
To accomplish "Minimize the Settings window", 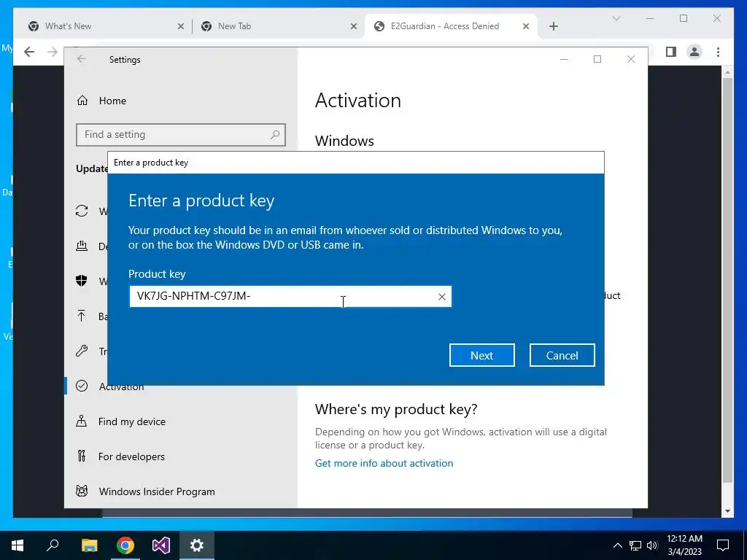I will [x=564, y=59].
